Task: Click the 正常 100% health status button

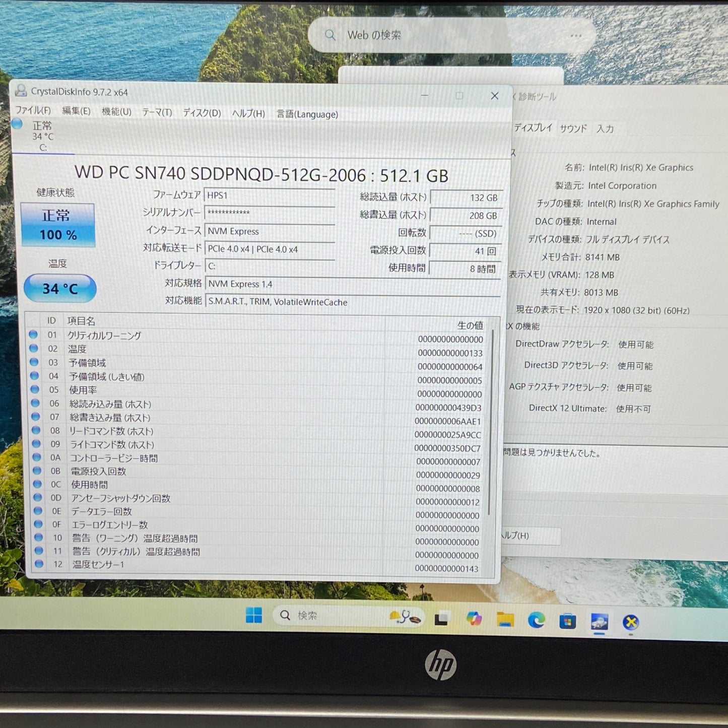Action: 57,223
